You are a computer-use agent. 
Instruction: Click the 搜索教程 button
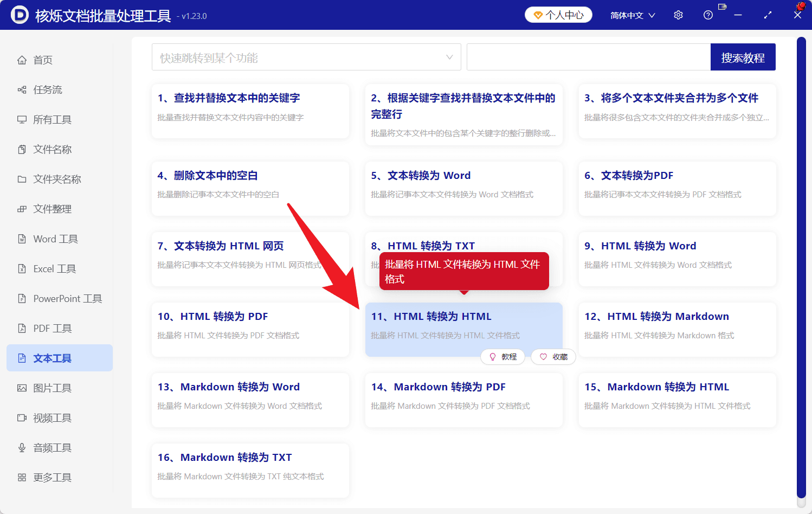(743, 57)
